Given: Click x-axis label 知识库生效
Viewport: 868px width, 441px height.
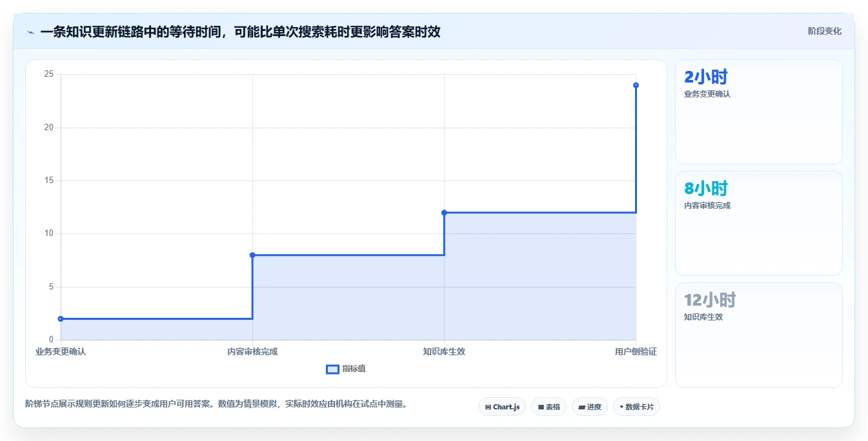Looking at the screenshot, I should (x=444, y=351).
